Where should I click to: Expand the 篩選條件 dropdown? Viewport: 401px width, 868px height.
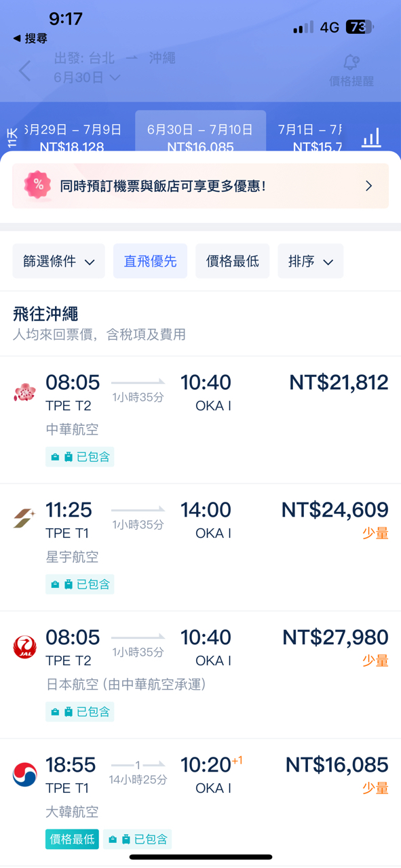59,261
